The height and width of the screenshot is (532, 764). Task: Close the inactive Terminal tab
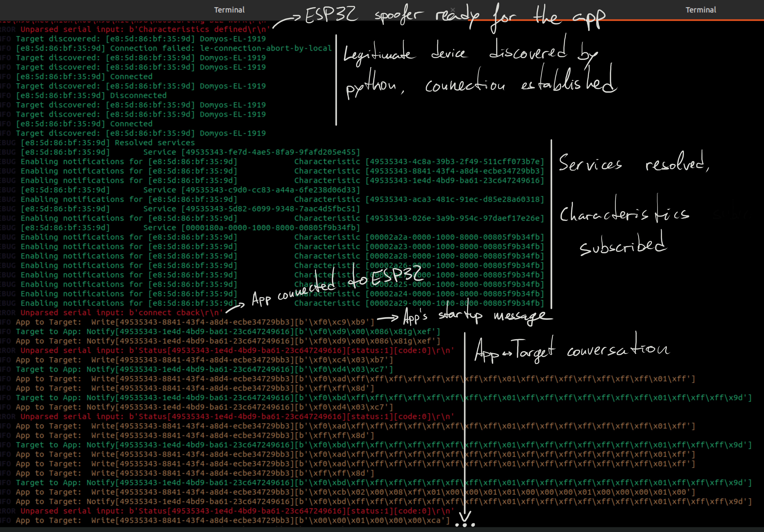(x=452, y=10)
